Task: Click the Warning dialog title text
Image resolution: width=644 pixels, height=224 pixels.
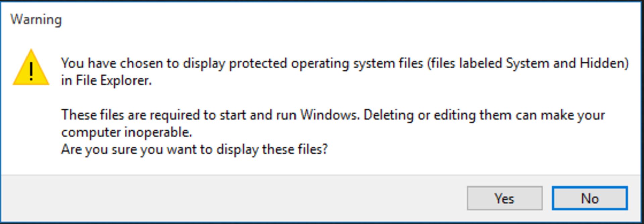Action: pos(36,19)
